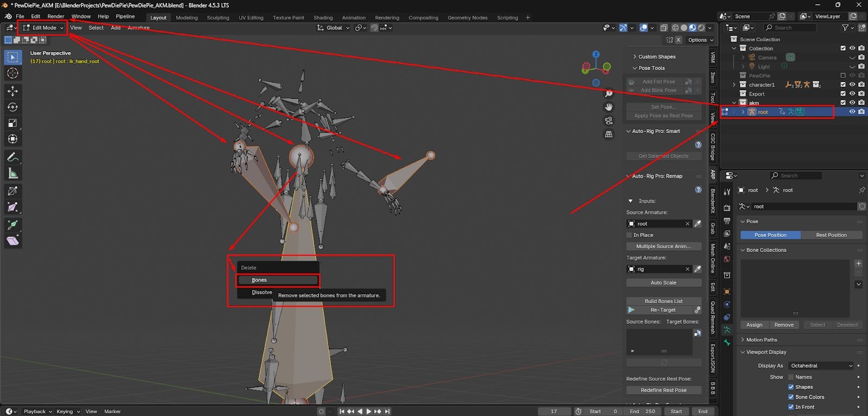The image size is (868, 416).
Task: Expand the Motion Paths panel
Action: (762, 339)
